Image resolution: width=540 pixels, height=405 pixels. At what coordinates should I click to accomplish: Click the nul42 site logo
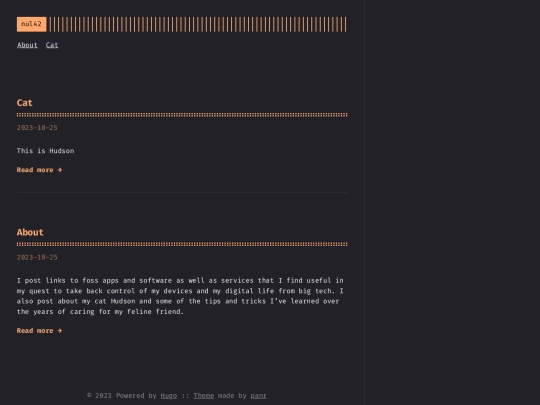pos(31,24)
